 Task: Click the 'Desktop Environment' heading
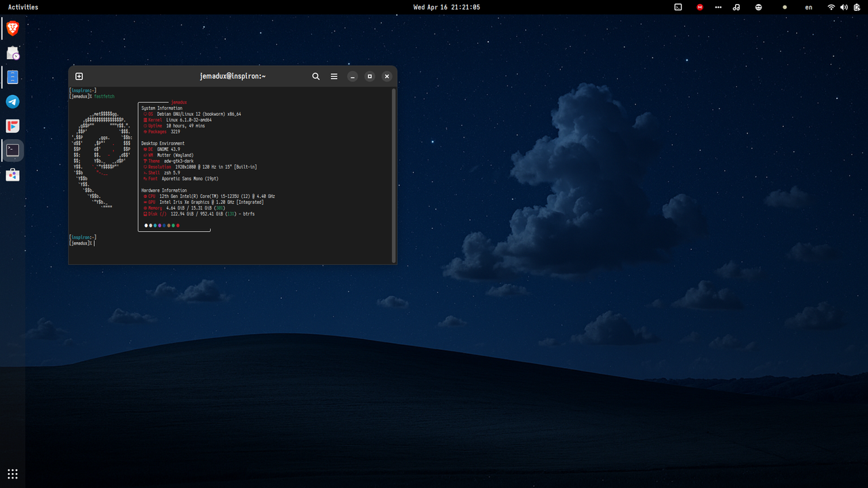(163, 143)
